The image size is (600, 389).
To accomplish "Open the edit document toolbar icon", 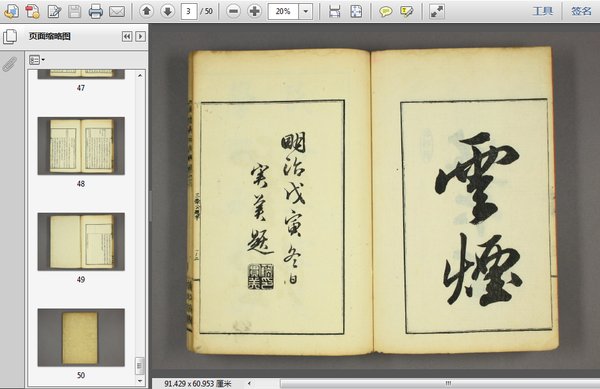I will tap(54, 11).
